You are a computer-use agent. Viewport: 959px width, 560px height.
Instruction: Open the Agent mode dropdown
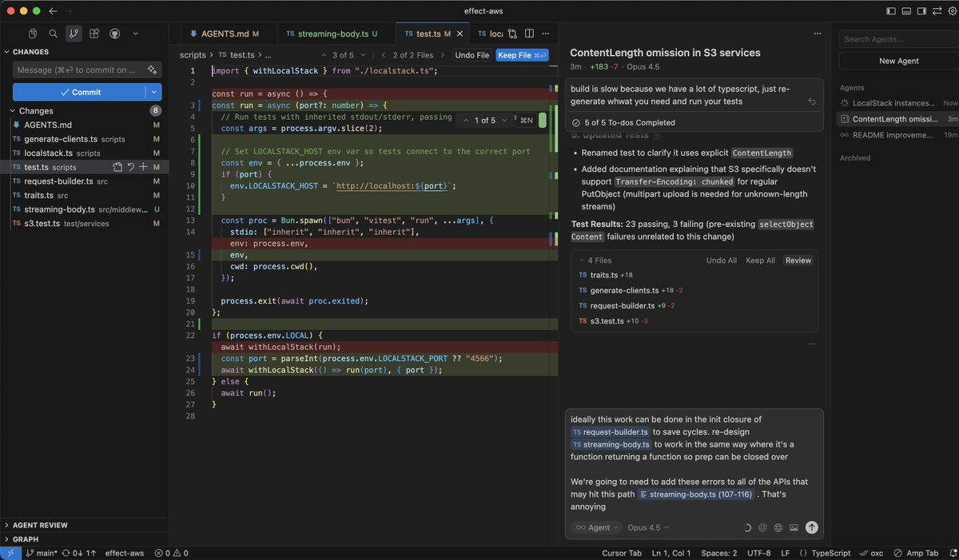(597, 527)
